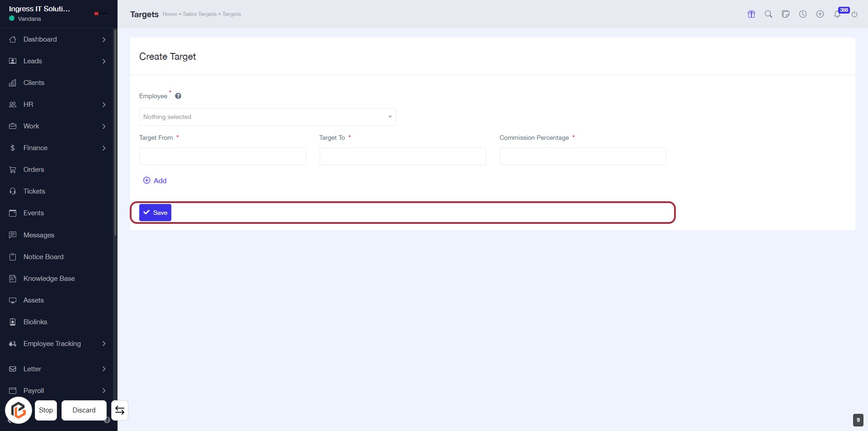Click the Target From input field

[222, 156]
